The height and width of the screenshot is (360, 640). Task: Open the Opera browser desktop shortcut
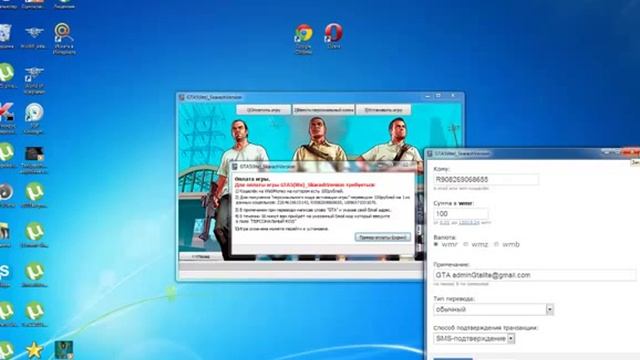coord(333,36)
